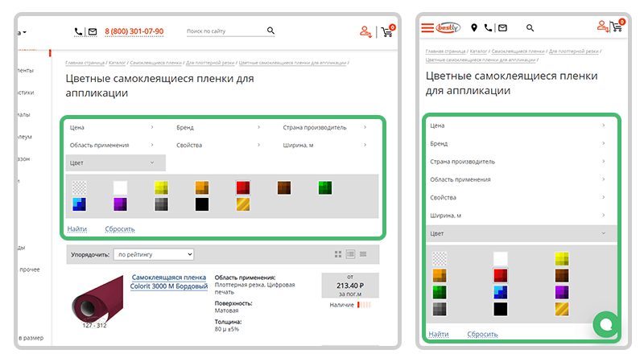This screenshot has height=362, width=644.
Task: Click Каталог breadcrumb in desktop view
Action: pyautogui.click(x=117, y=63)
